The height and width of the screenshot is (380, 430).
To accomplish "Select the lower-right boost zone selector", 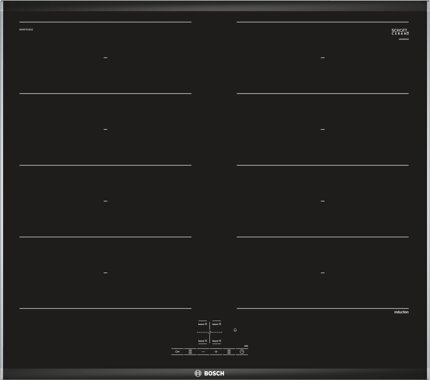I will pyautogui.click(x=216, y=341).
